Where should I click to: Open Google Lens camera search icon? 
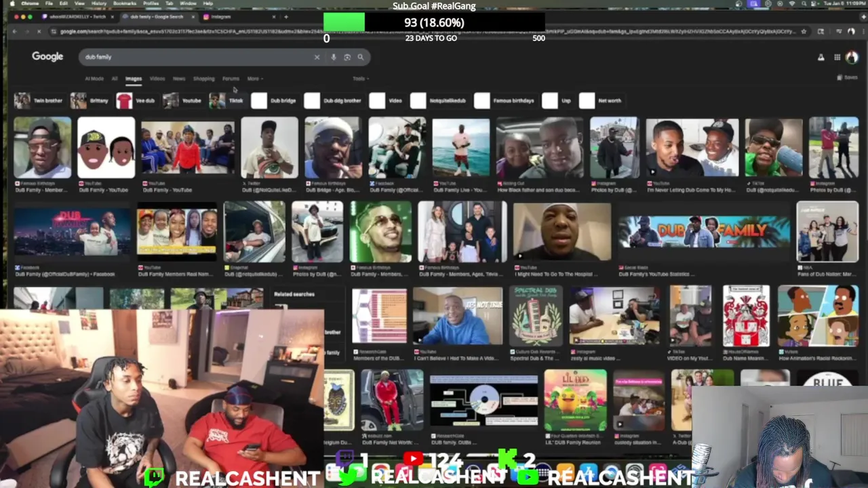click(347, 57)
